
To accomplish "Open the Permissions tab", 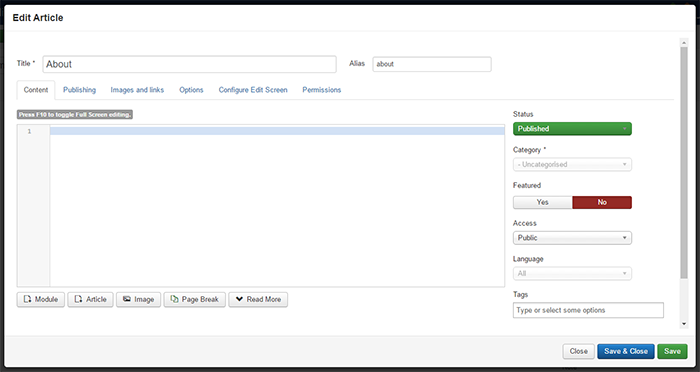I will pos(321,90).
